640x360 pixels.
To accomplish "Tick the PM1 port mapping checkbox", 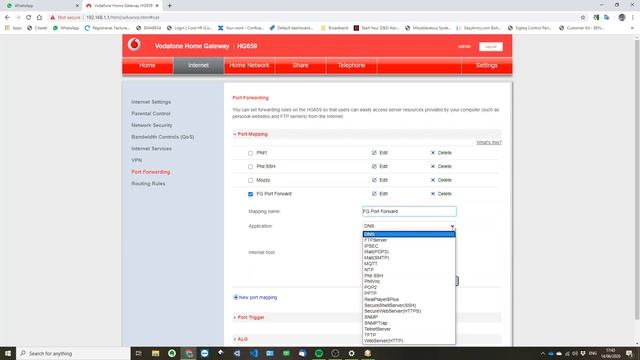I will (x=251, y=153).
